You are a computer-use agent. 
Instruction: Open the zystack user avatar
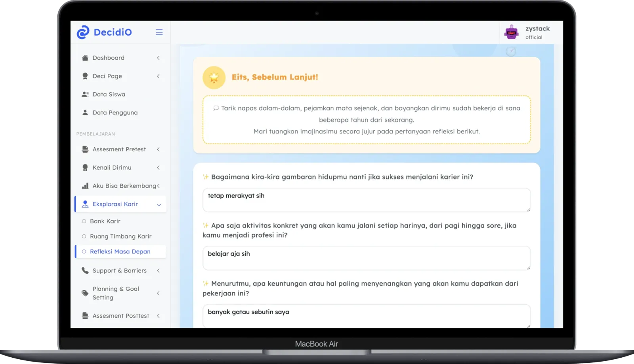pyautogui.click(x=512, y=32)
